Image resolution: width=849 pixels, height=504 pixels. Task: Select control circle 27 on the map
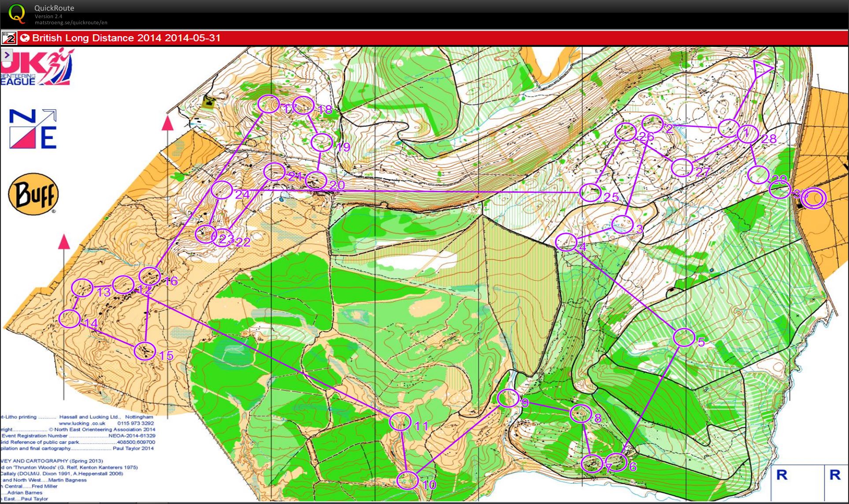click(x=682, y=168)
